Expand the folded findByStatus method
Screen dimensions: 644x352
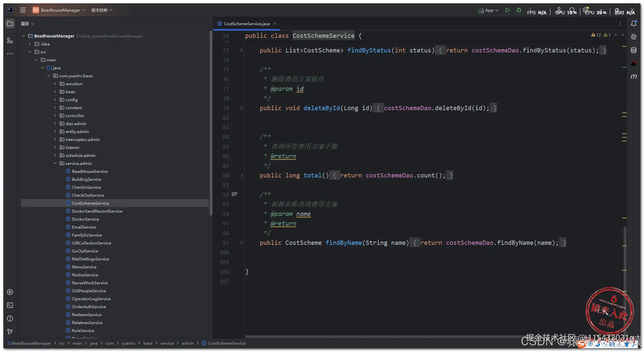pyautogui.click(x=242, y=50)
